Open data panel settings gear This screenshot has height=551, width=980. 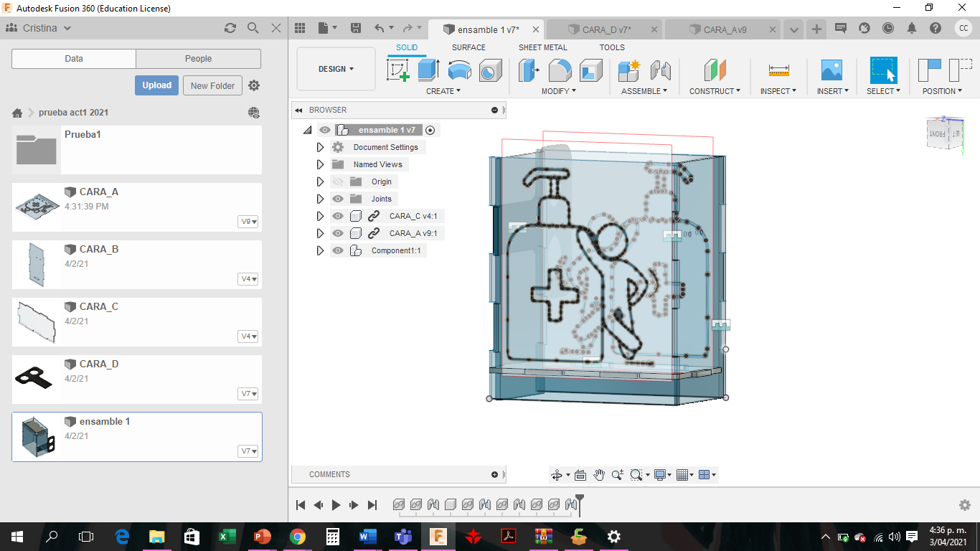(254, 85)
